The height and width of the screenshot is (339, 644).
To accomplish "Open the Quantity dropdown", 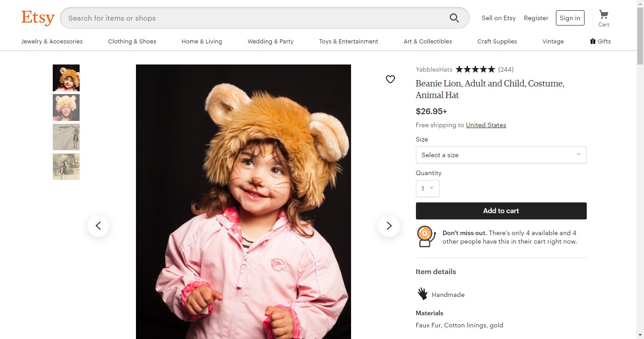I will tap(428, 189).
